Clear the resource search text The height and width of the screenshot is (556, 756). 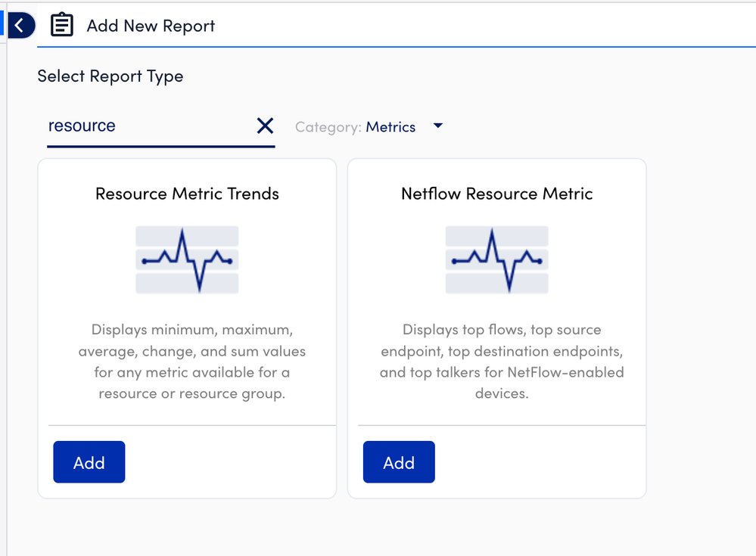265,126
